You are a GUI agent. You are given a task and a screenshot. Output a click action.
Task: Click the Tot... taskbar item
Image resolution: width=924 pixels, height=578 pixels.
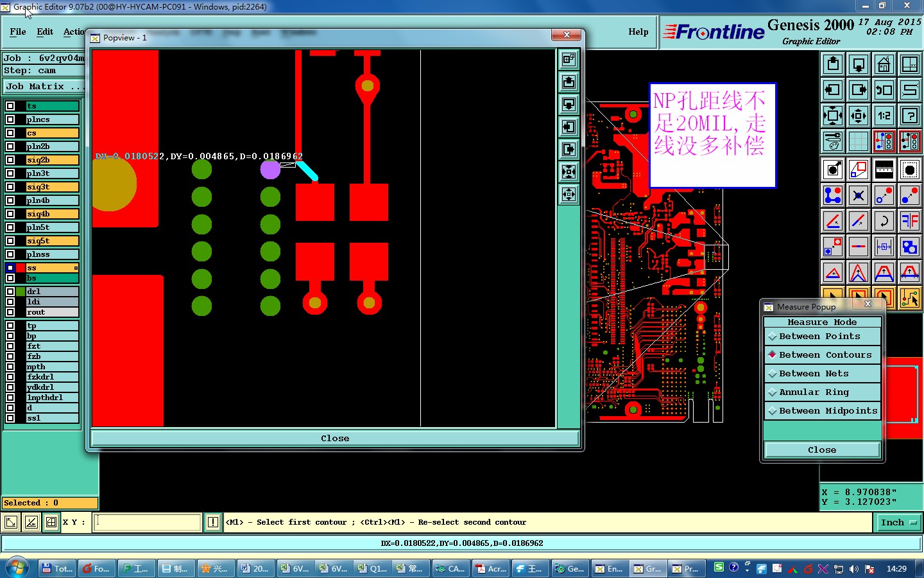point(56,568)
